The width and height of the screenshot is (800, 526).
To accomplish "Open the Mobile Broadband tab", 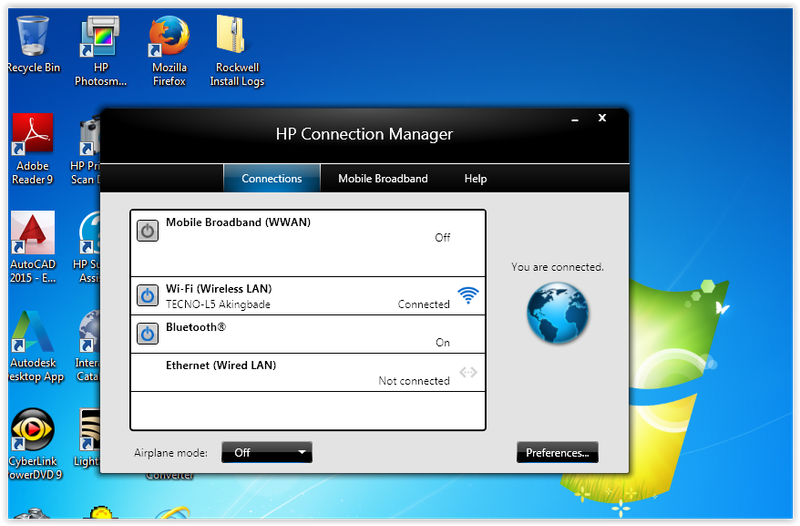I will [x=383, y=179].
